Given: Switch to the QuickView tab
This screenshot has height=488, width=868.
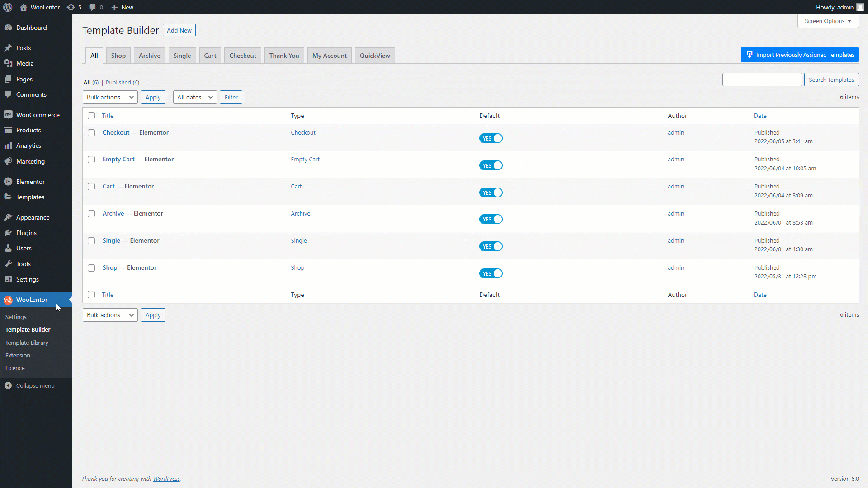Looking at the screenshot, I should point(375,56).
